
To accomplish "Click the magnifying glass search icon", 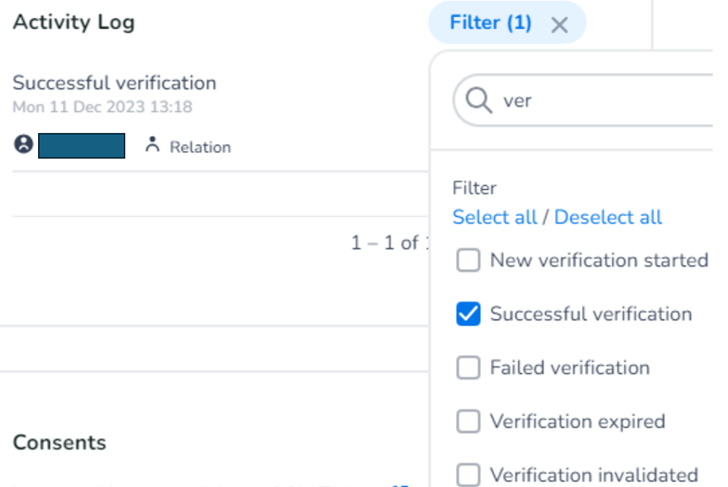I will click(x=479, y=101).
